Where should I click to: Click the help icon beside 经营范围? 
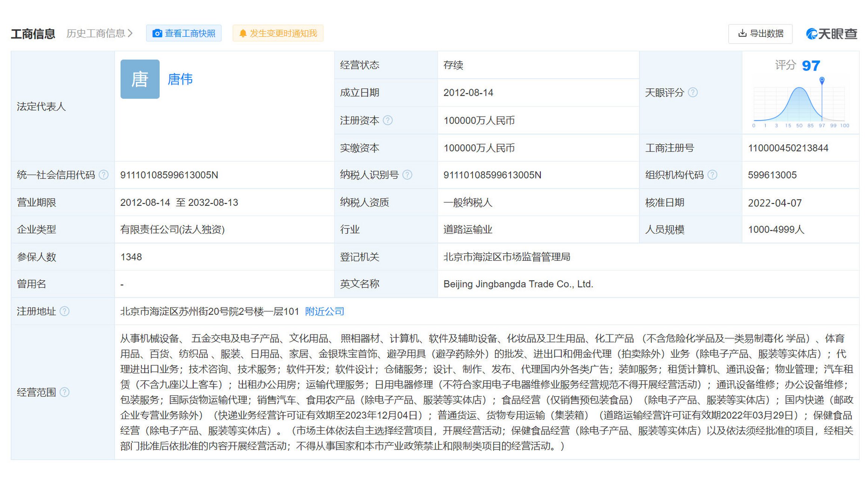tap(65, 392)
